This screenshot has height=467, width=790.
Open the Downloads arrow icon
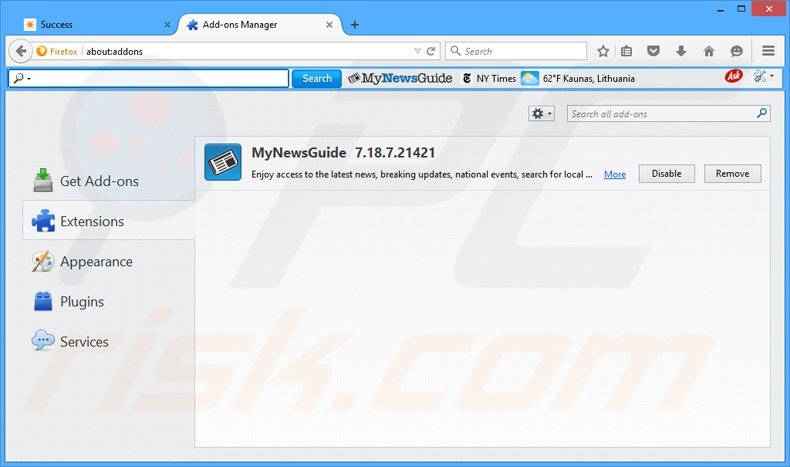[681, 51]
